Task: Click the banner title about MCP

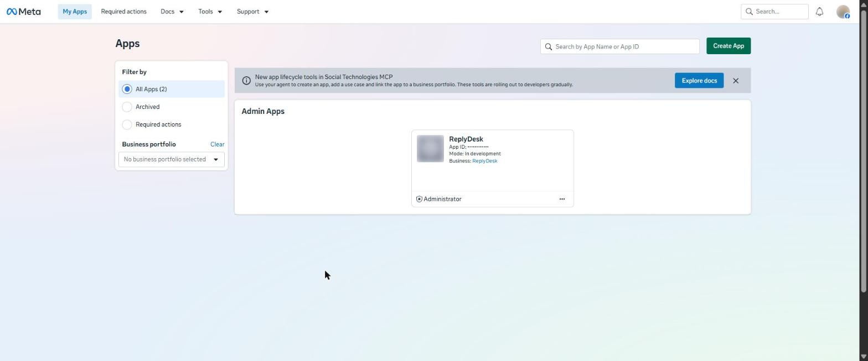Action: click(324, 77)
